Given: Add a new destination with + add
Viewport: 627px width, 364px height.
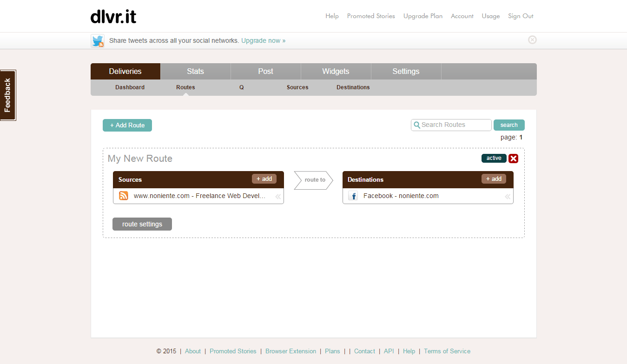Looking at the screenshot, I should click(494, 179).
